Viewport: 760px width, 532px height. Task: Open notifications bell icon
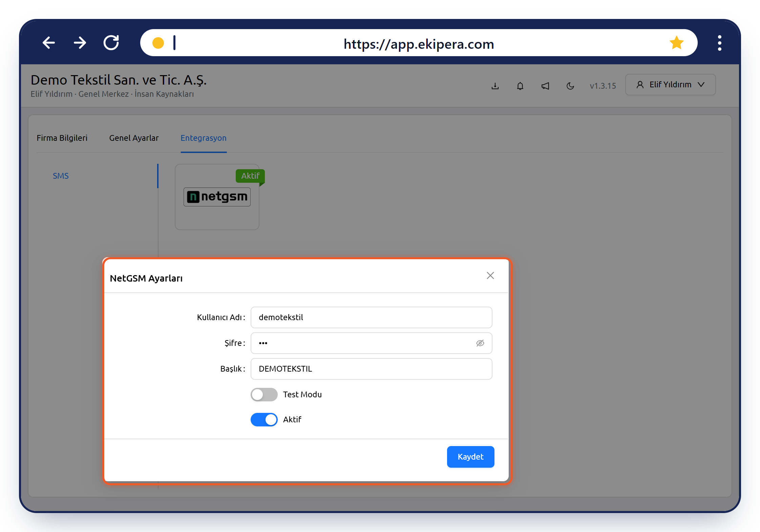520,86
